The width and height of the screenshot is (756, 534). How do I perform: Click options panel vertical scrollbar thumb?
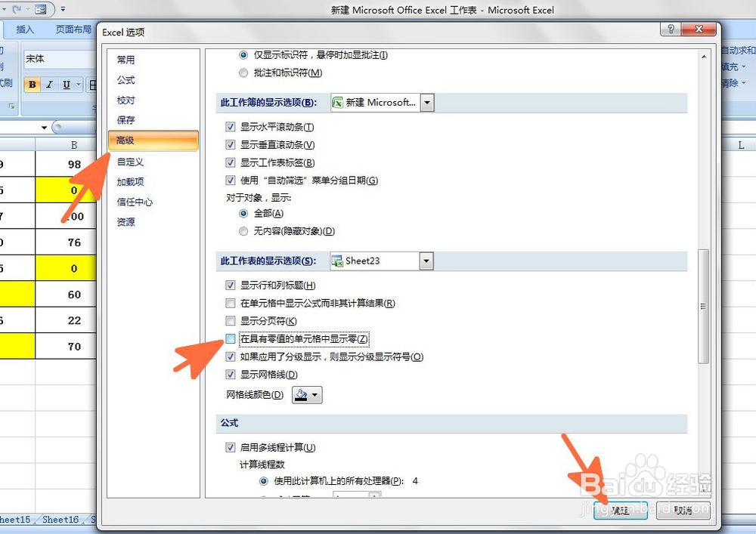[704, 306]
